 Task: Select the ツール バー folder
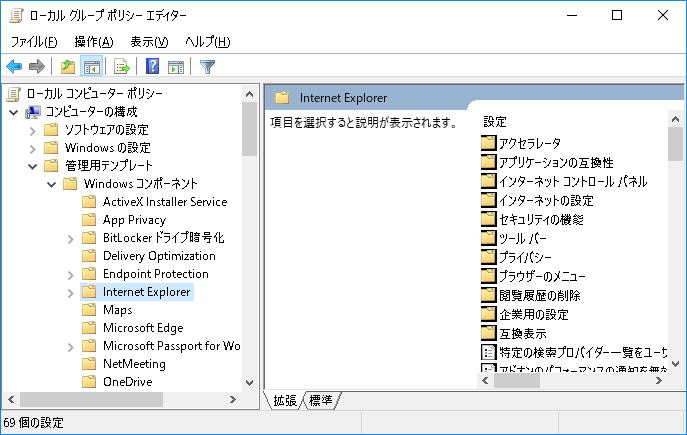(x=523, y=238)
